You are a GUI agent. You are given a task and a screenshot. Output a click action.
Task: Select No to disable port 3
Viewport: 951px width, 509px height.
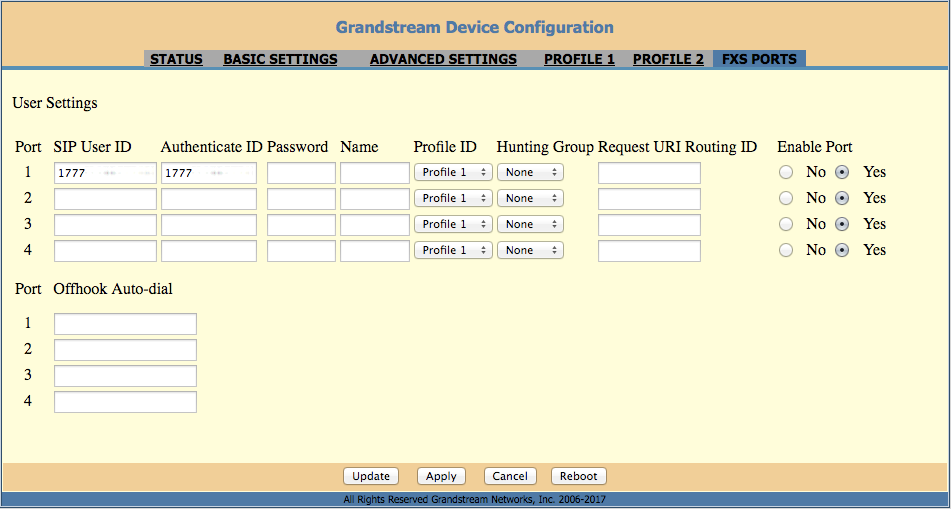pos(786,224)
